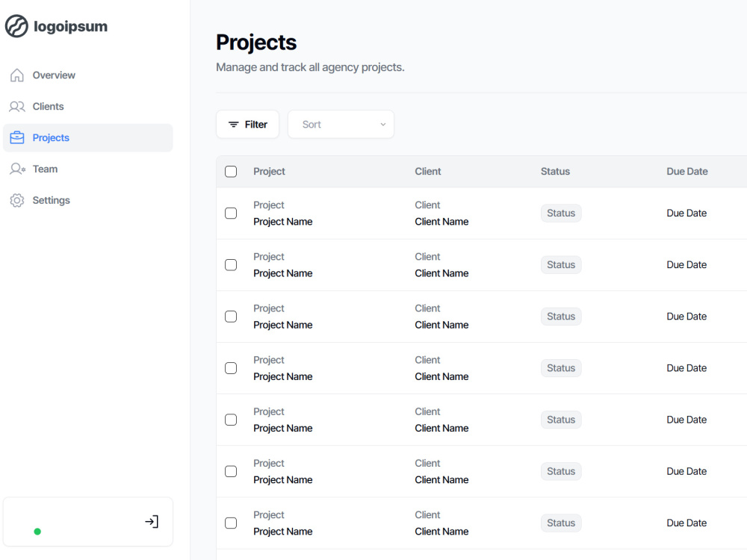Open the Overview page
Image resolution: width=747 pixels, height=560 pixels.
click(87, 75)
